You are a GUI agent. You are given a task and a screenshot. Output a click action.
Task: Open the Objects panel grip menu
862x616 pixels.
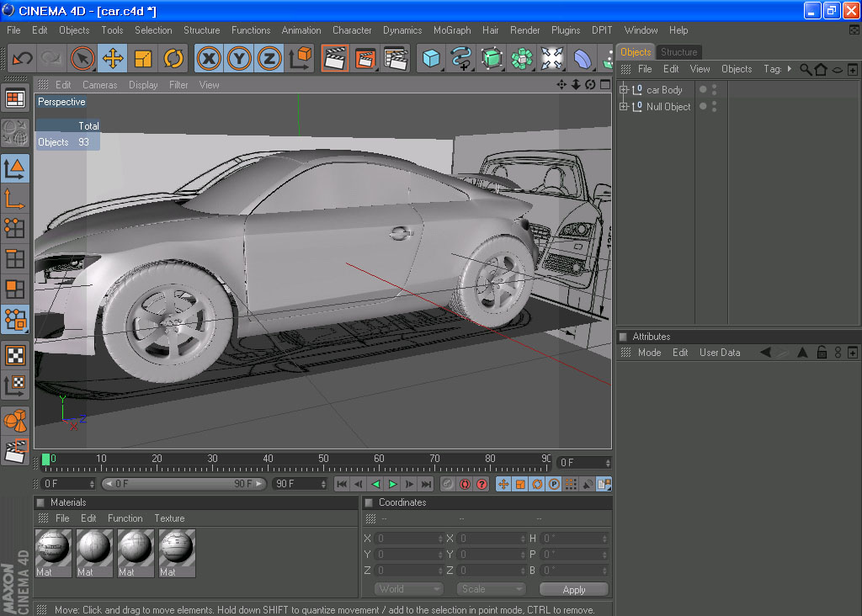pyautogui.click(x=625, y=69)
